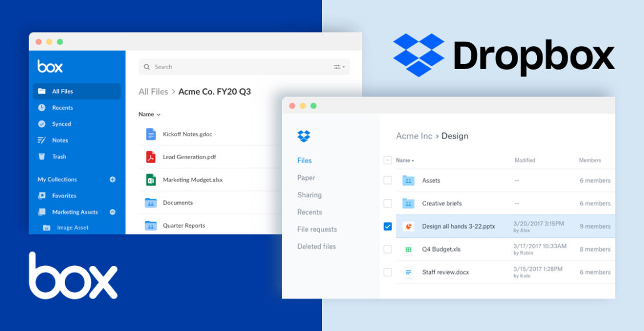This screenshot has width=644, height=331.
Task: Toggle the select-all checkbox in Dropbox header
Action: click(388, 160)
